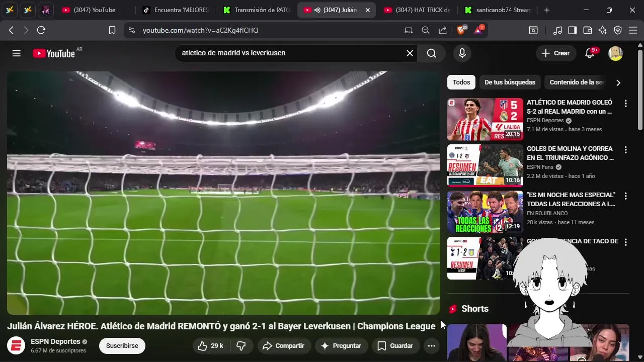
Task: Open YouTube notifications bell
Action: (590, 53)
